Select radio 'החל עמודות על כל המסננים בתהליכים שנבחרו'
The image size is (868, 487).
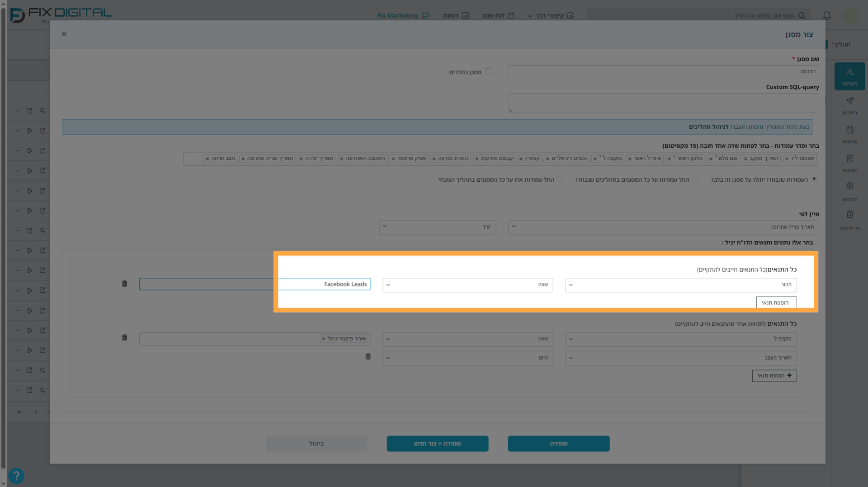pos(695,179)
